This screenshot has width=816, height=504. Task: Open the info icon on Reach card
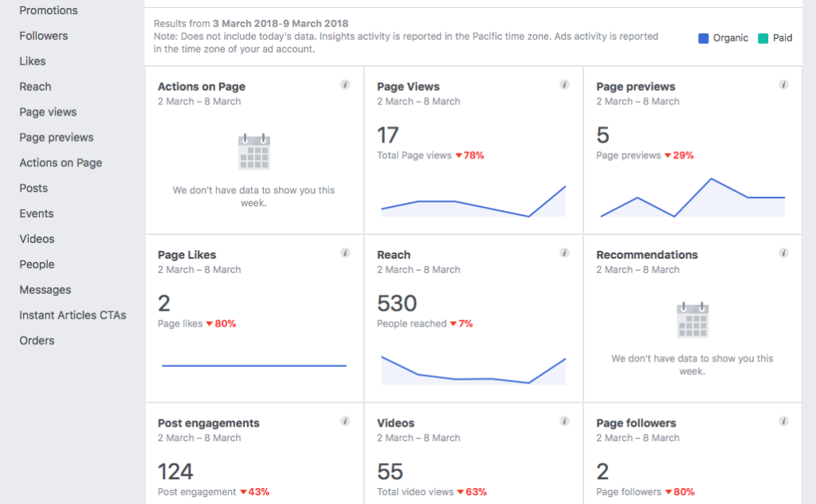[564, 252]
